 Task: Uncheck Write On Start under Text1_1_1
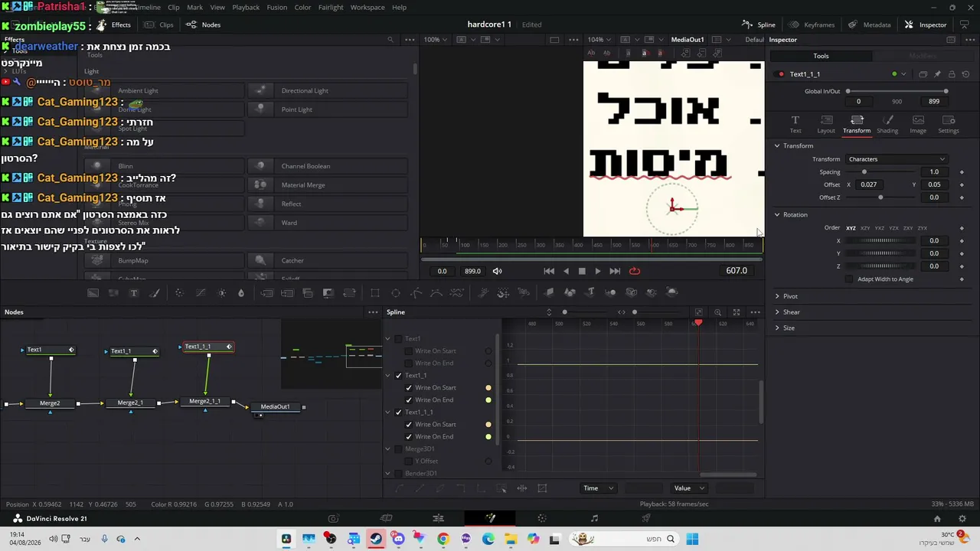tap(409, 425)
